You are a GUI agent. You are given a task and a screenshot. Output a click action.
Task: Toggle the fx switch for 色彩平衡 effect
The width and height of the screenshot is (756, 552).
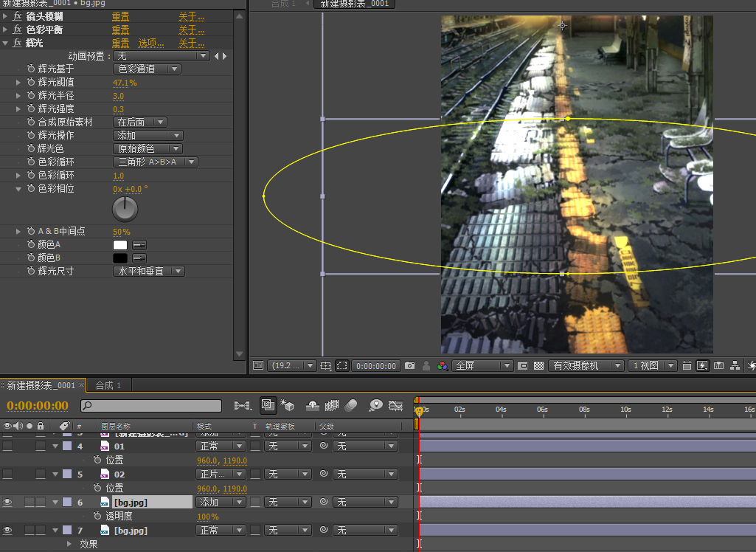[16, 30]
